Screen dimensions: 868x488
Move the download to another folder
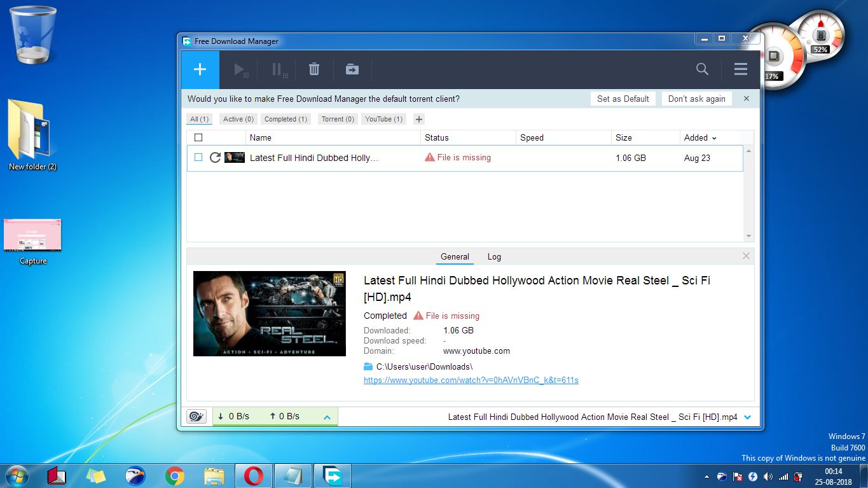[x=352, y=69]
